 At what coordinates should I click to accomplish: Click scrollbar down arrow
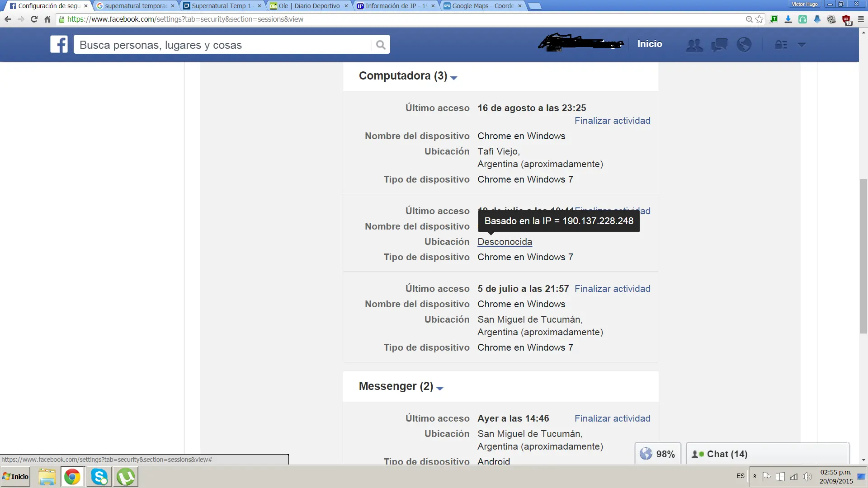(863, 460)
